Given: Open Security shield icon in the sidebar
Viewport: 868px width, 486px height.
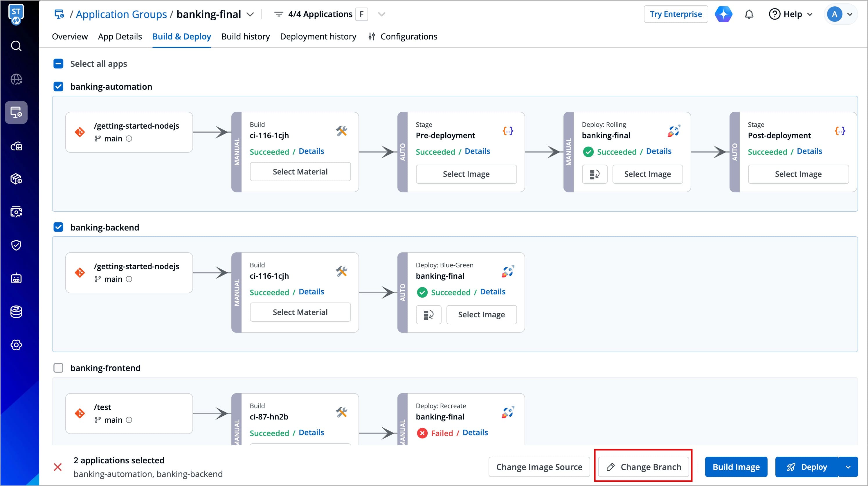Looking at the screenshot, I should (16, 245).
